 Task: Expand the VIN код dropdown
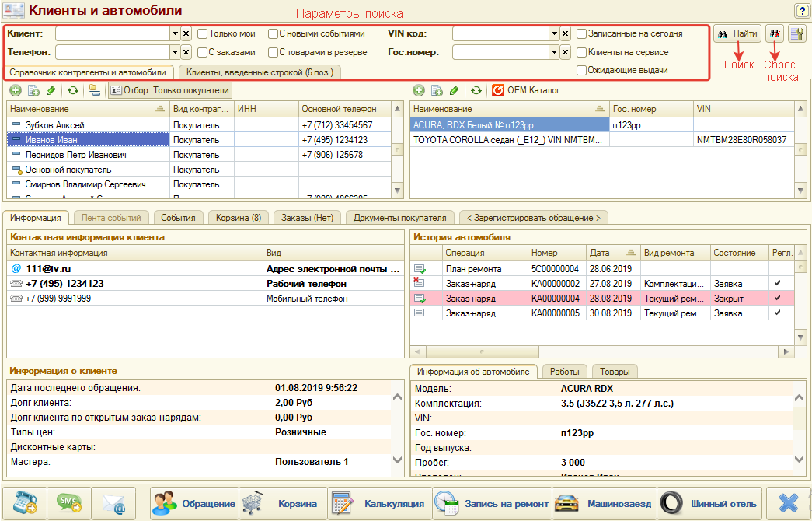[554, 33]
